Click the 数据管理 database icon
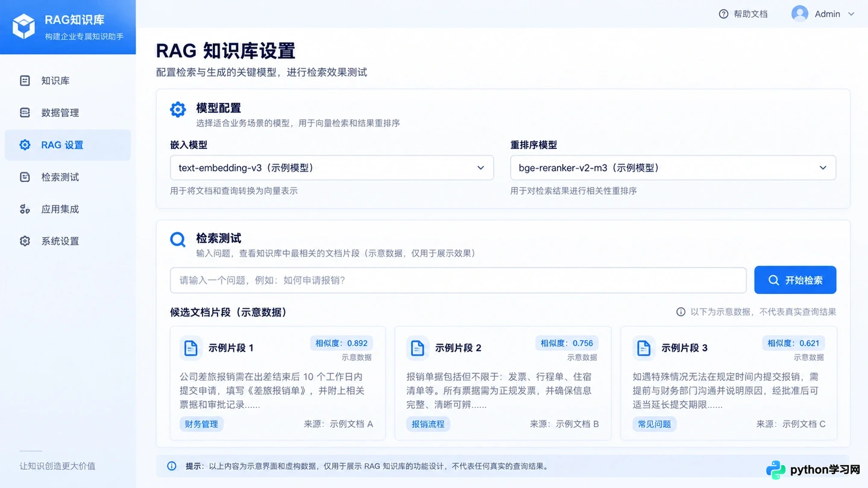The width and height of the screenshot is (868, 488). pos(25,113)
